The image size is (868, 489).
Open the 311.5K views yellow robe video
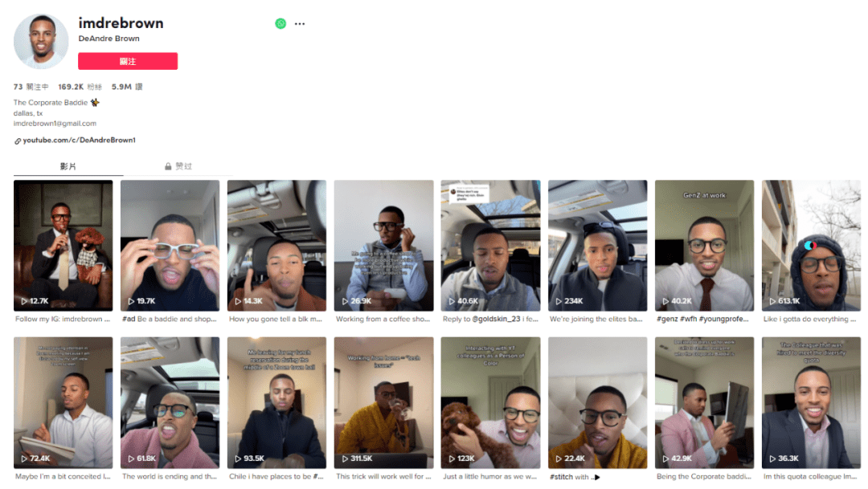click(x=383, y=403)
